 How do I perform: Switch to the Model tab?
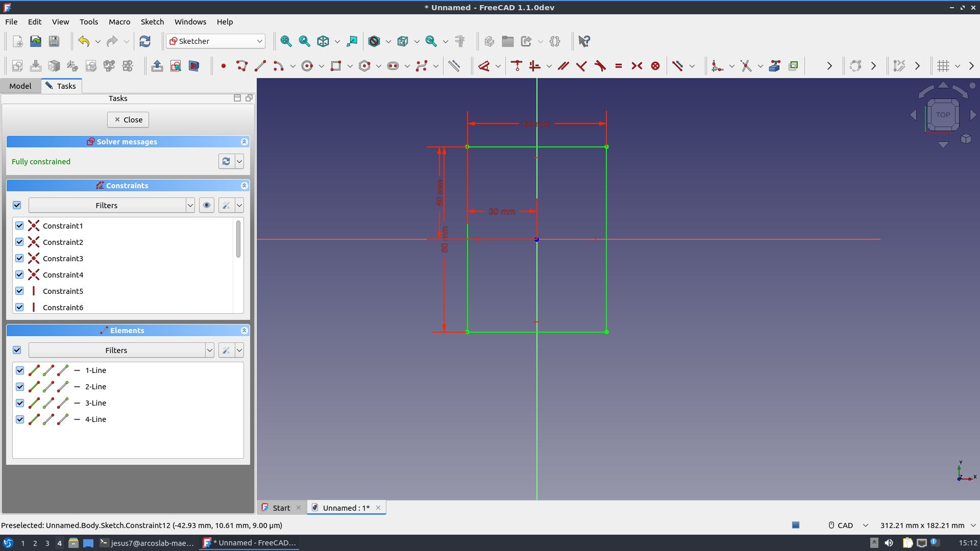click(20, 86)
